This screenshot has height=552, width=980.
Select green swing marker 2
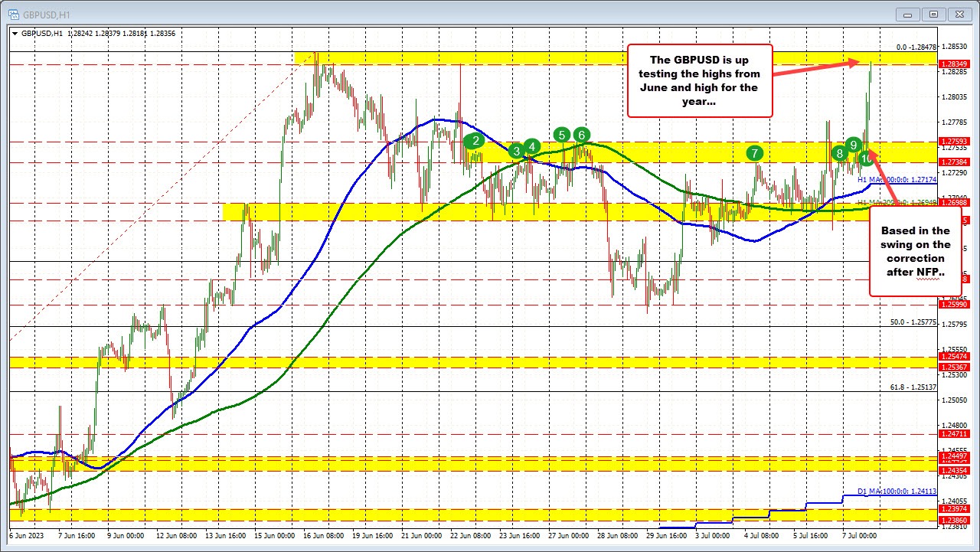tap(474, 141)
